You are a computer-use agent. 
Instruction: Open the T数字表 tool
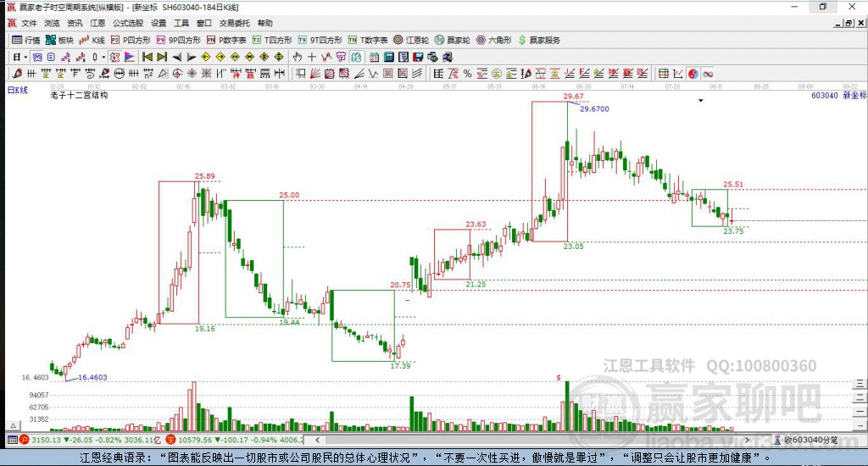368,40
